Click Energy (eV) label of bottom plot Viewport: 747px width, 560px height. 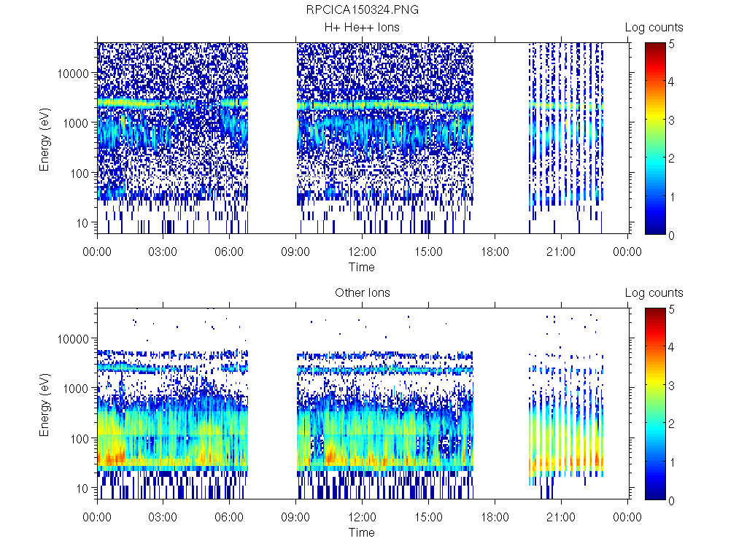coord(44,404)
